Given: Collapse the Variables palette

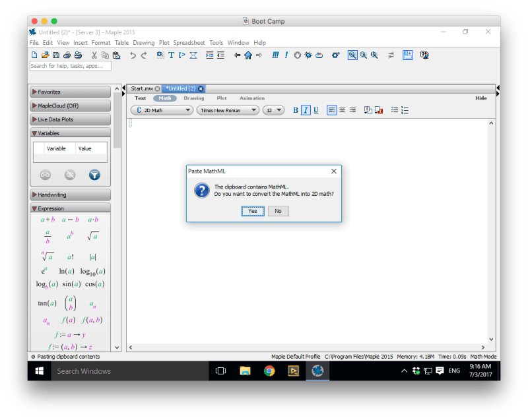Looking at the screenshot, I should (71, 133).
